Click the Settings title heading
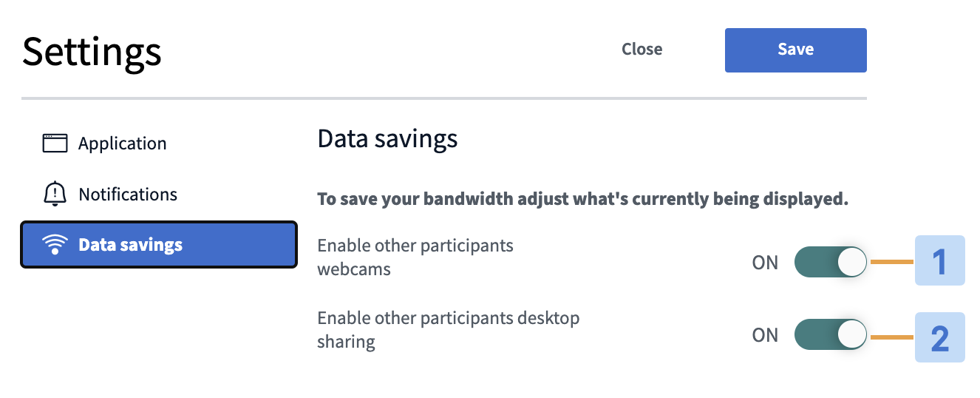The height and width of the screenshot is (398, 980). [x=92, y=51]
